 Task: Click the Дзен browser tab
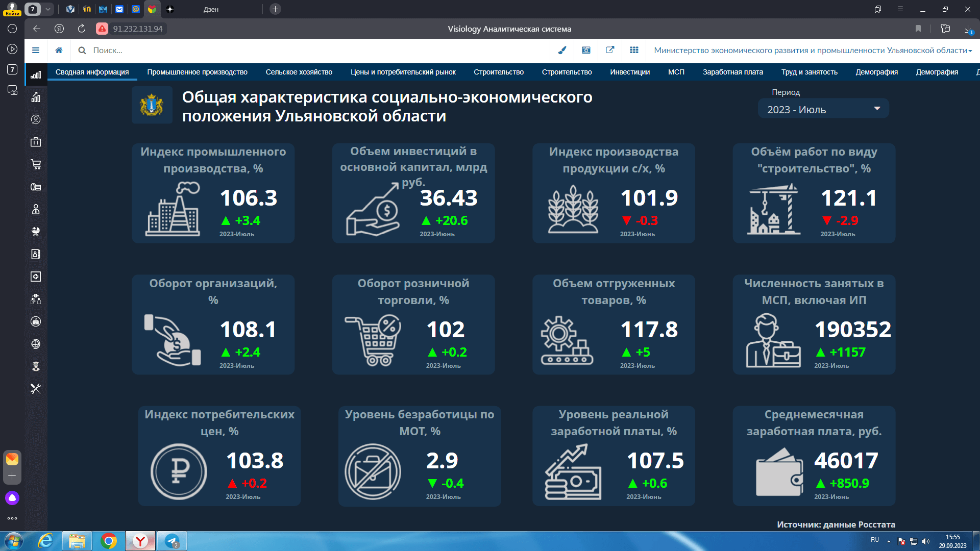(211, 9)
